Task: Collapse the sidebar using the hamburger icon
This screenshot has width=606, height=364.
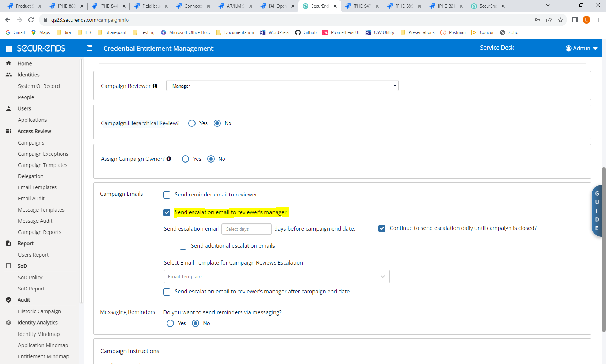Action: coord(89,48)
